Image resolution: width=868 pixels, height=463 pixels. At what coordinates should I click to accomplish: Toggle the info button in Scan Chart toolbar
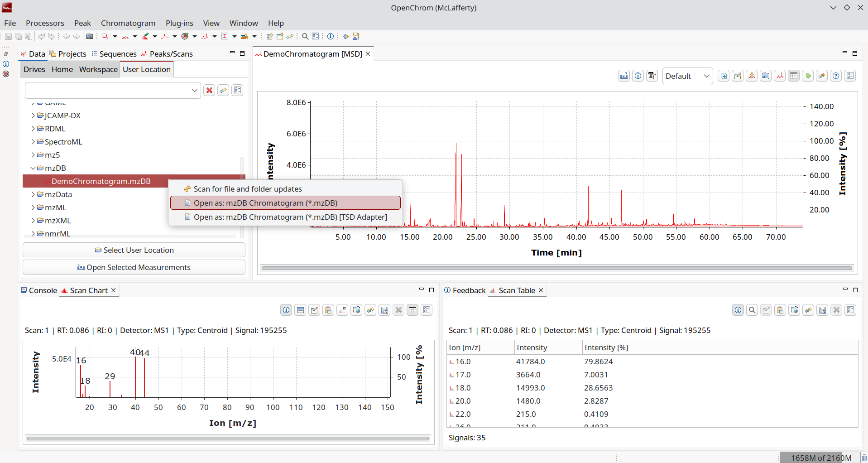pyautogui.click(x=286, y=310)
